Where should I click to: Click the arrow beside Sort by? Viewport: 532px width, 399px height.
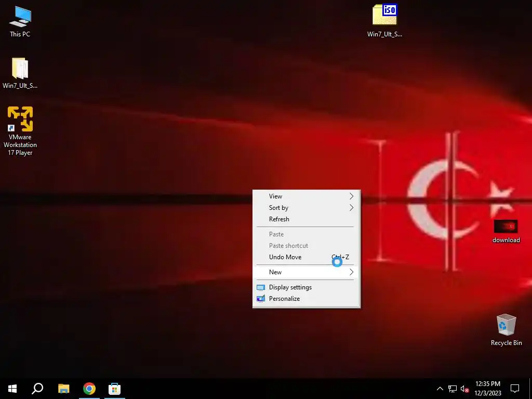pos(352,208)
